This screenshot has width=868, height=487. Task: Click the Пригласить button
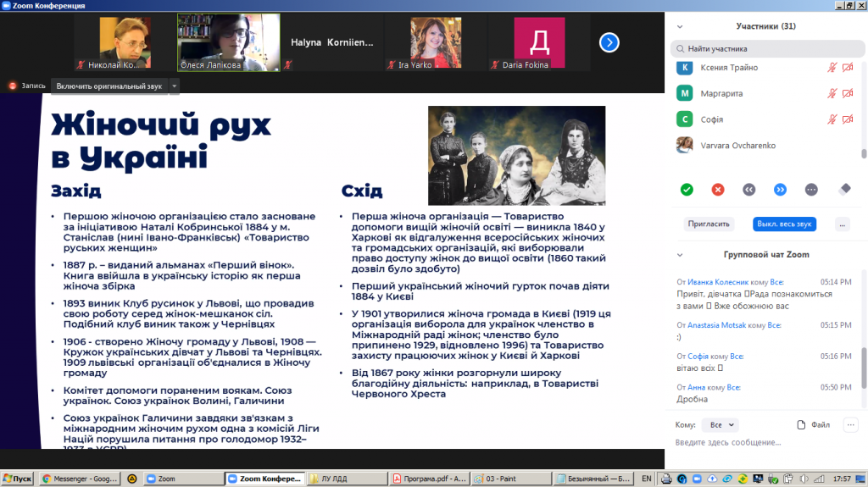pos(709,224)
